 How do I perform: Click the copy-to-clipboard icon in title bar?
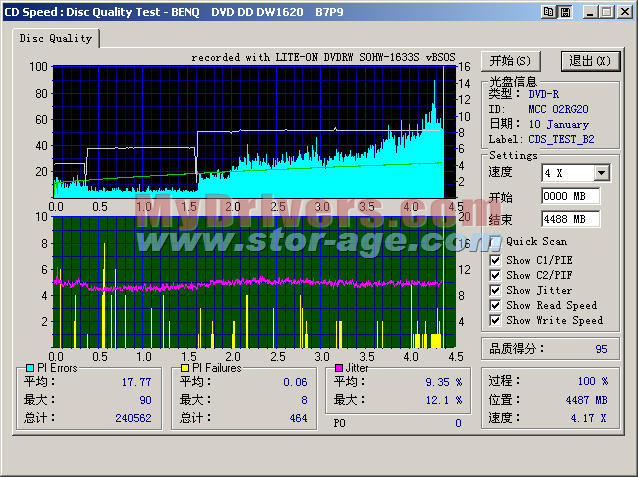coord(548,11)
